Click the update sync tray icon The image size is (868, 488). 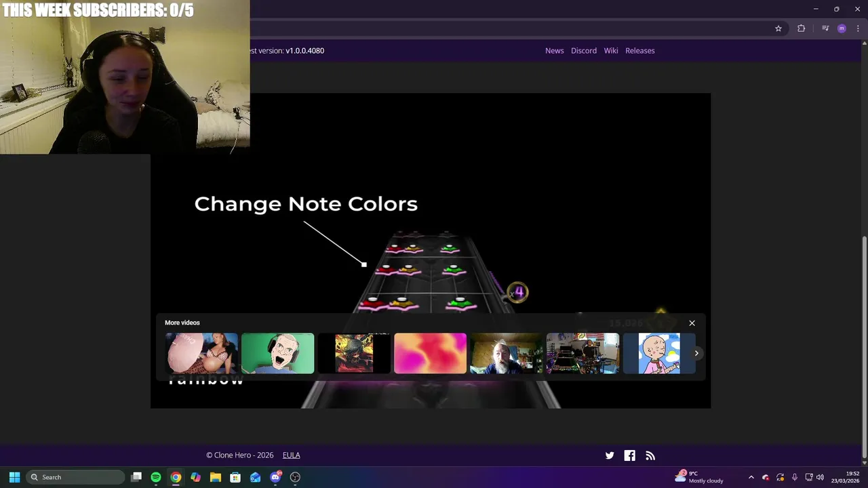point(780,477)
